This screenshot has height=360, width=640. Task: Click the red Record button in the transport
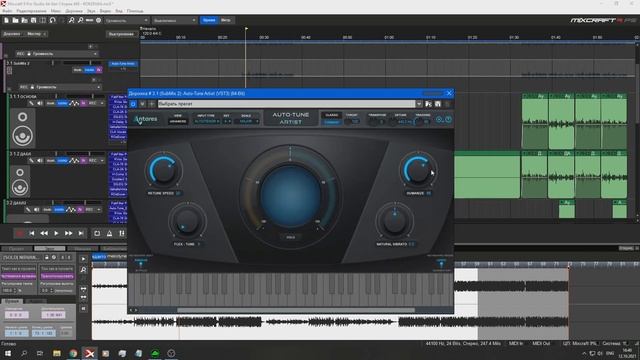click(19, 233)
